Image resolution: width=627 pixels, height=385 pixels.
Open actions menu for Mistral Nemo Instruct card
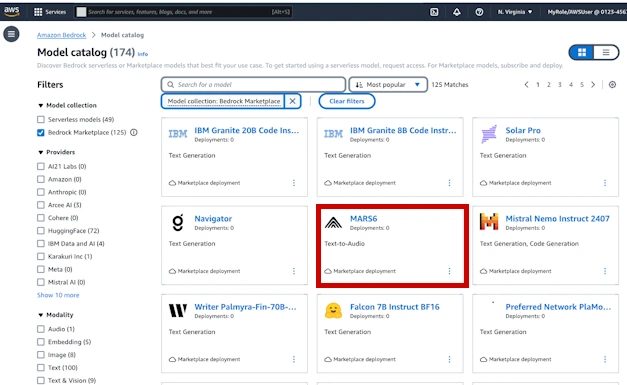[605, 271]
